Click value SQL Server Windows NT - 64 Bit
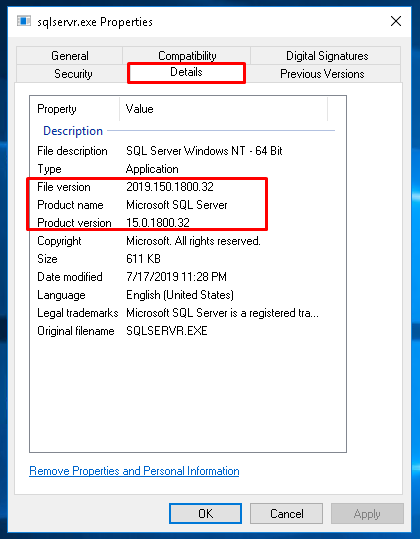420x539 pixels. pos(204,151)
